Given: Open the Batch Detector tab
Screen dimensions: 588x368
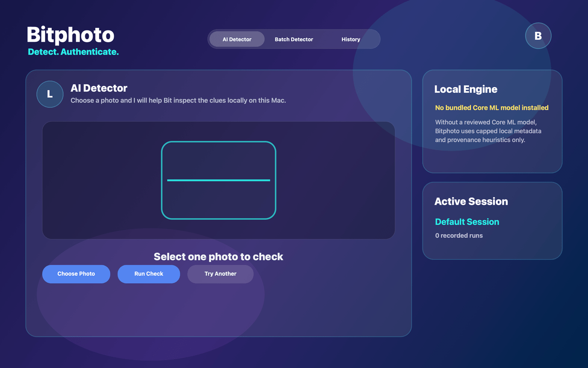Looking at the screenshot, I should (x=294, y=39).
